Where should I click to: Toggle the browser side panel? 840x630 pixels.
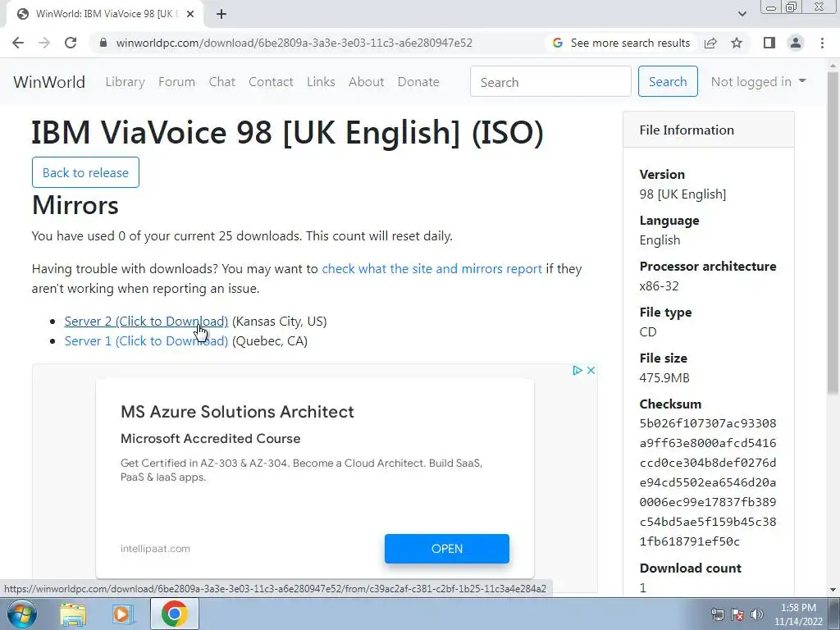click(x=769, y=43)
